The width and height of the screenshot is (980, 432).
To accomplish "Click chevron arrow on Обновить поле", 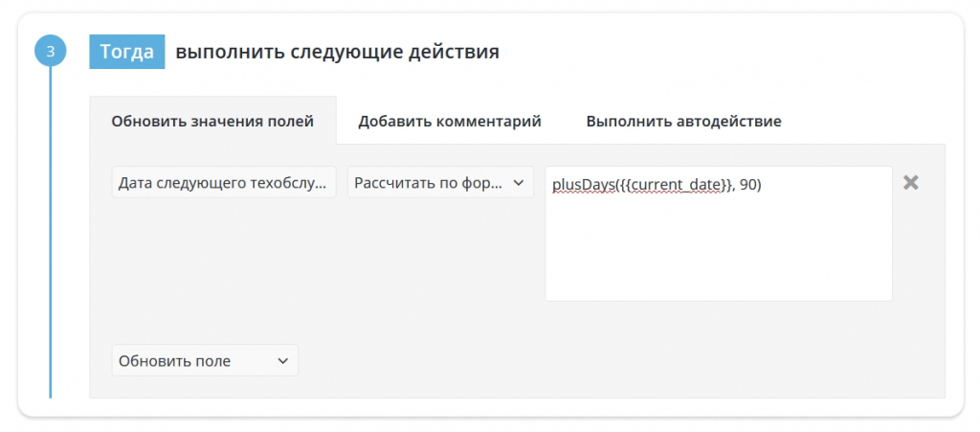I will [282, 361].
